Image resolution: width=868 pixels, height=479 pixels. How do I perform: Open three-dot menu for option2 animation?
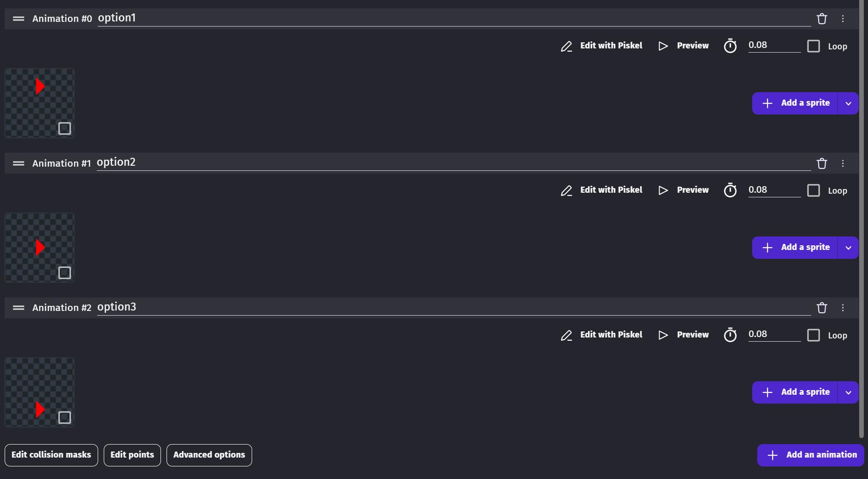coord(843,163)
